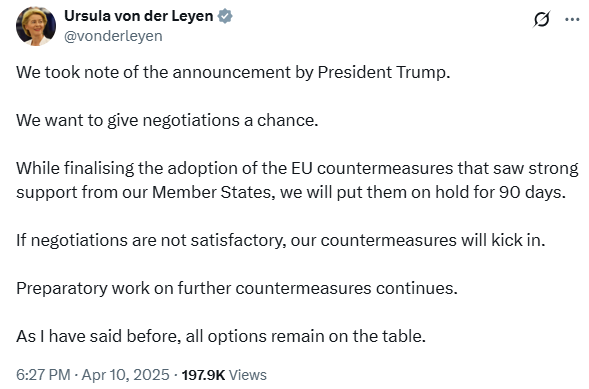Image resolution: width=589 pixels, height=389 pixels.
Task: Click the line starting 'While finalising the adoption'
Action: coord(297,168)
